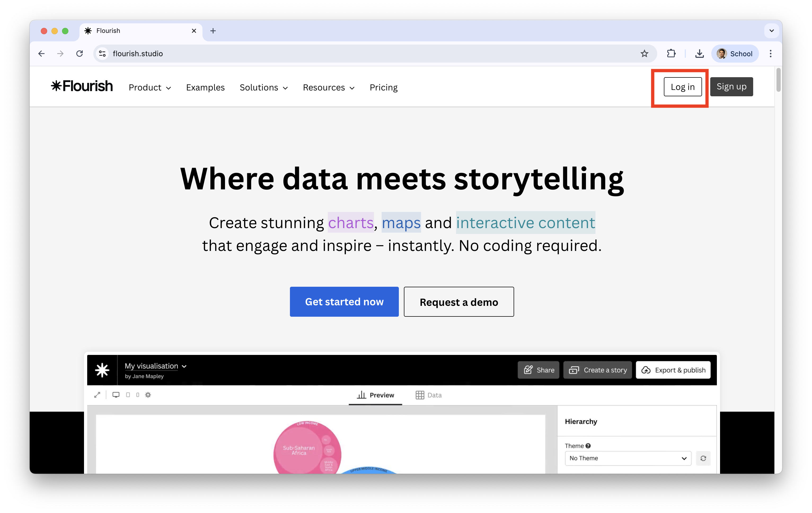812x513 pixels.
Task: Open the Pricing page
Action: point(383,88)
